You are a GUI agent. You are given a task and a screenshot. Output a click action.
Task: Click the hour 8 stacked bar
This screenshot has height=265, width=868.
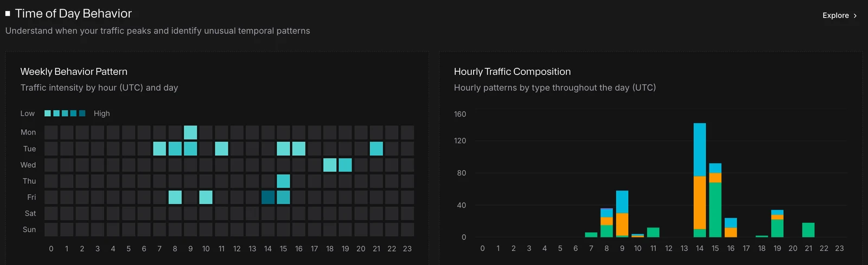pos(607,223)
